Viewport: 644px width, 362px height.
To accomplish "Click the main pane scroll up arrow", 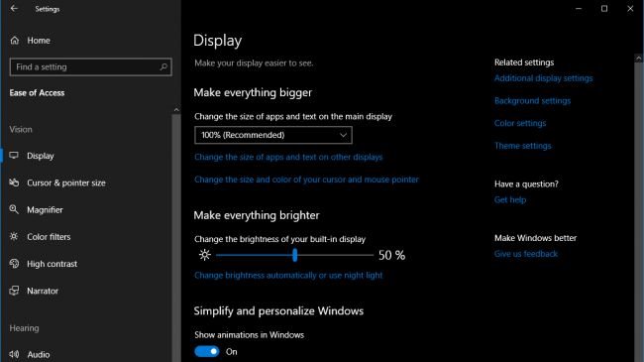I will coord(638,59).
